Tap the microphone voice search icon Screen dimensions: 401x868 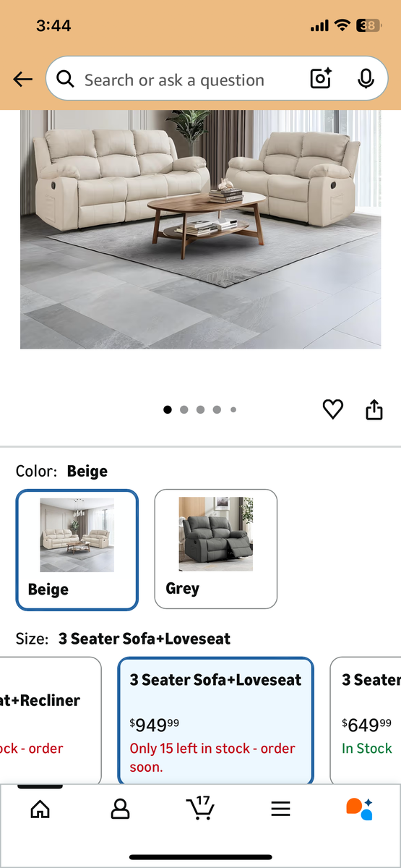[366, 79]
